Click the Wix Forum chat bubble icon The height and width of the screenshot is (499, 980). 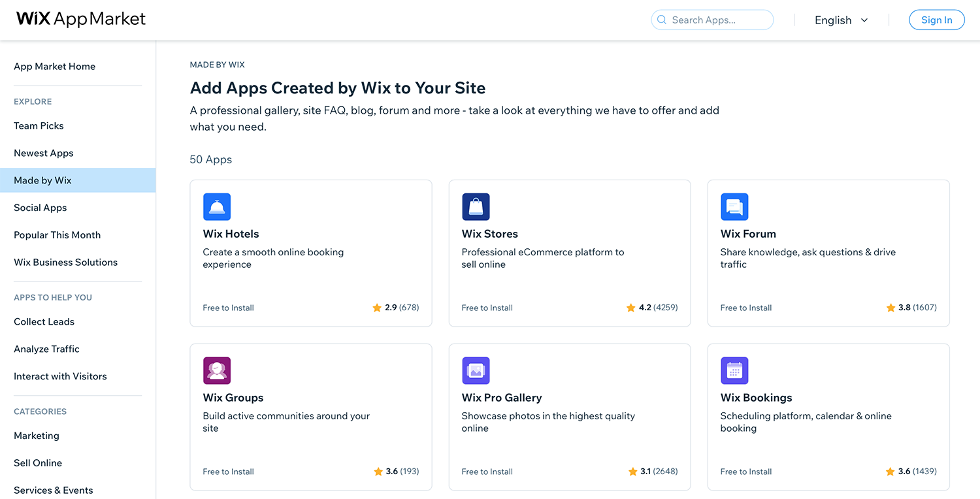pyautogui.click(x=734, y=207)
